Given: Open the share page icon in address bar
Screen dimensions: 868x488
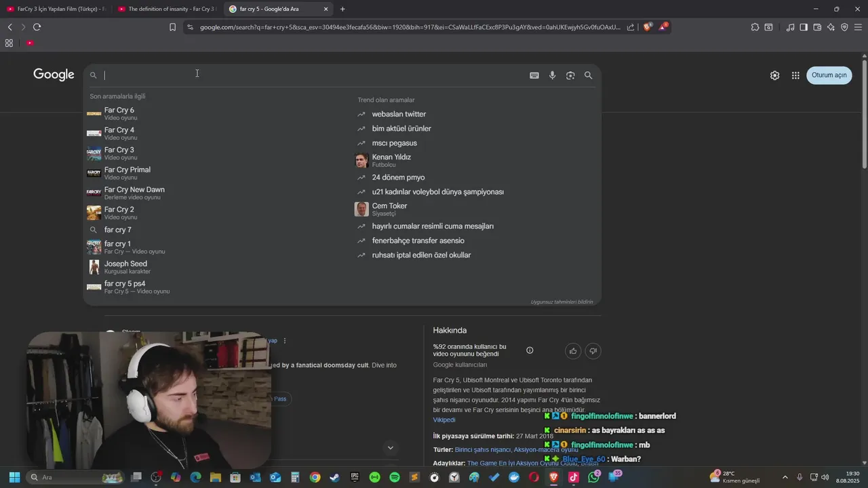Looking at the screenshot, I should pos(631,27).
